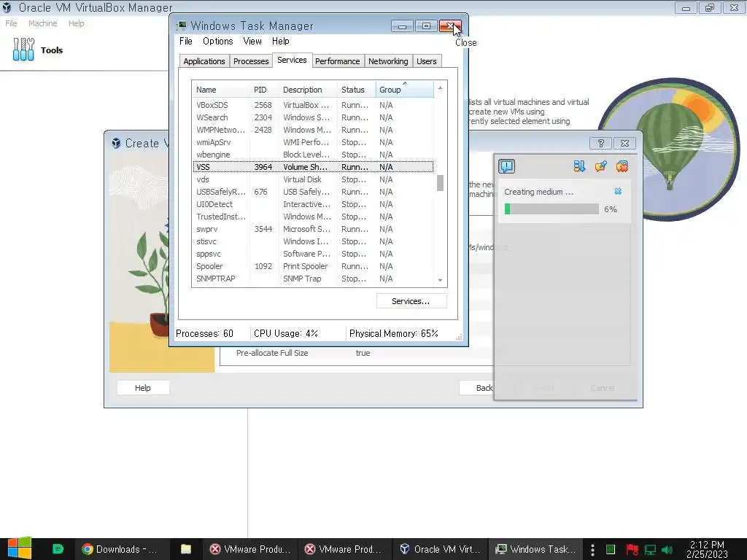Click services list scroll up arrow
Screen dimensions: 747x560
pyautogui.click(x=440, y=88)
